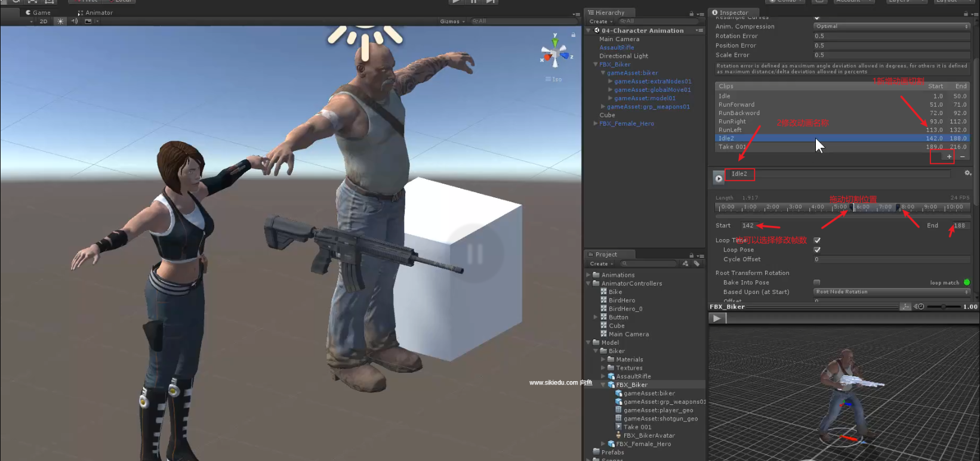Play the Idle2 clip preview button
This screenshot has width=980, height=461.
(719, 178)
